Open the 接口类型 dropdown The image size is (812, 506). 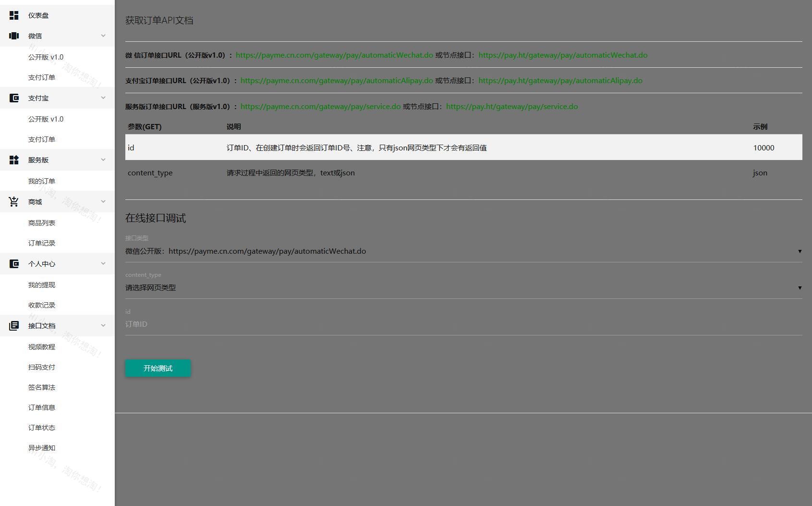(x=463, y=251)
